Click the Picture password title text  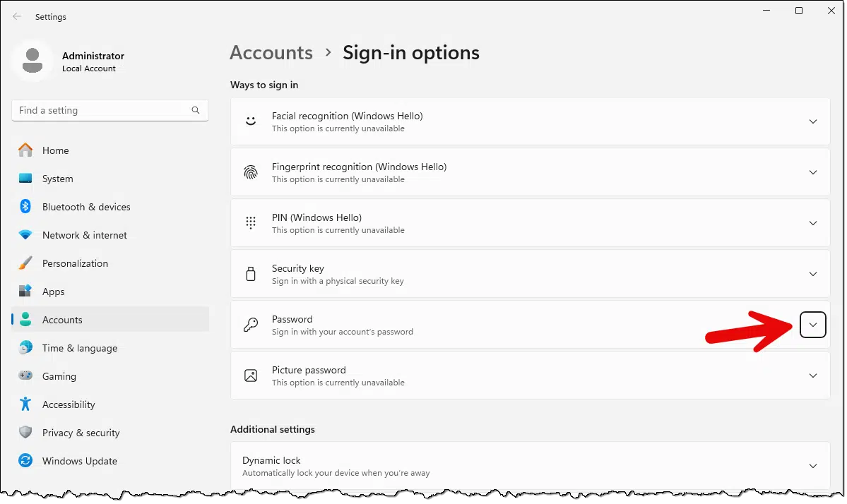click(x=309, y=370)
